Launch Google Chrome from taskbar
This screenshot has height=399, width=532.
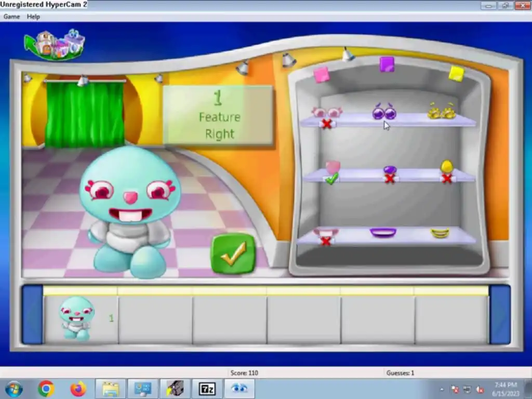[46, 389]
